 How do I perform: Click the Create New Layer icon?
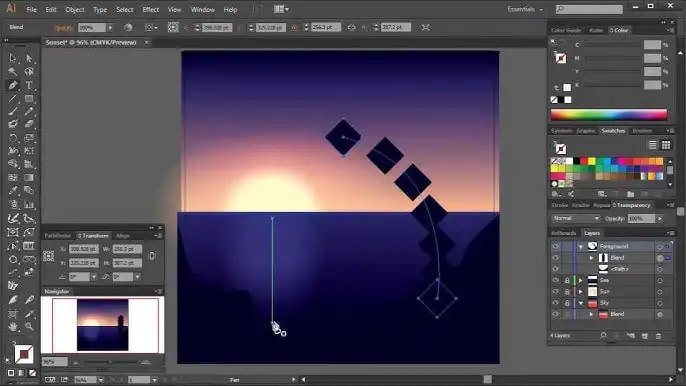644,336
